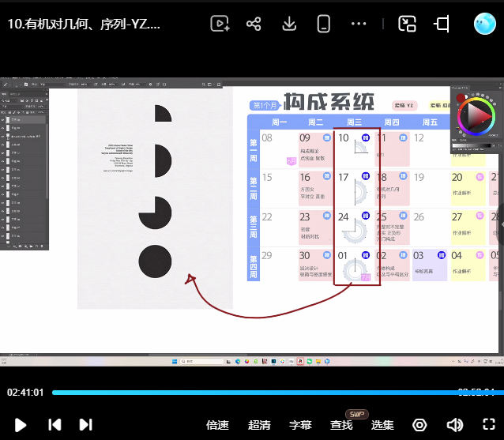Click the 02:41:01 current time display
The height and width of the screenshot is (440, 504).
click(25, 393)
